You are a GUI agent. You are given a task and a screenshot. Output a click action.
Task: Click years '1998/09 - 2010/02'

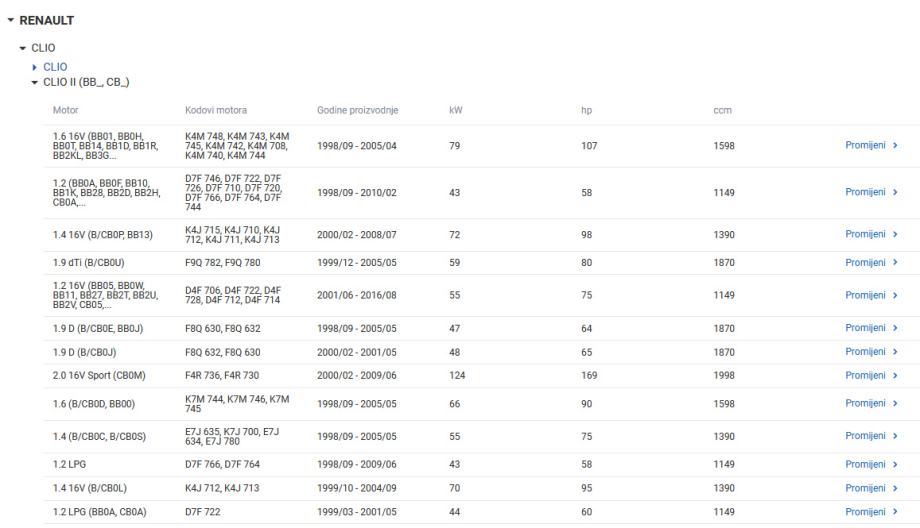point(357,192)
